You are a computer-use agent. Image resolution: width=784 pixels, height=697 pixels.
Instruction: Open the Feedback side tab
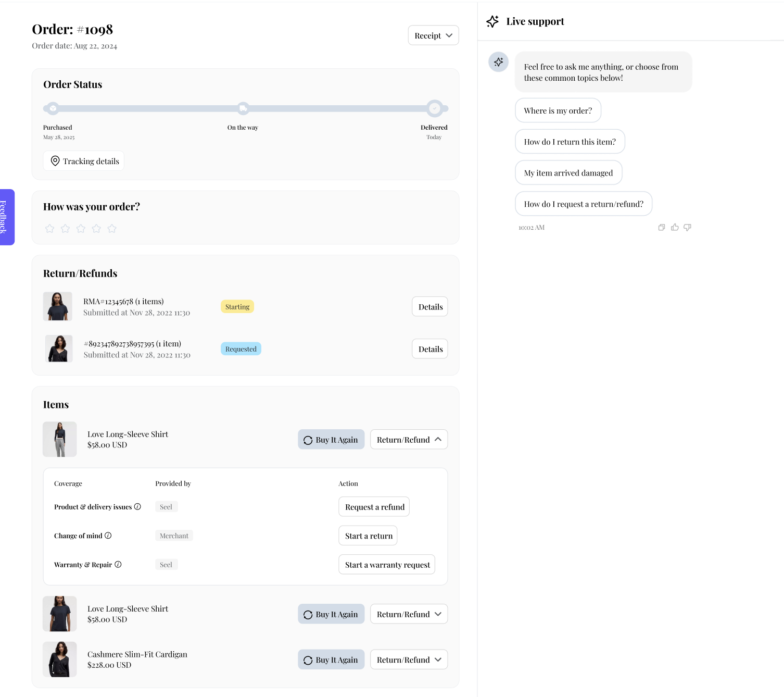[7, 217]
